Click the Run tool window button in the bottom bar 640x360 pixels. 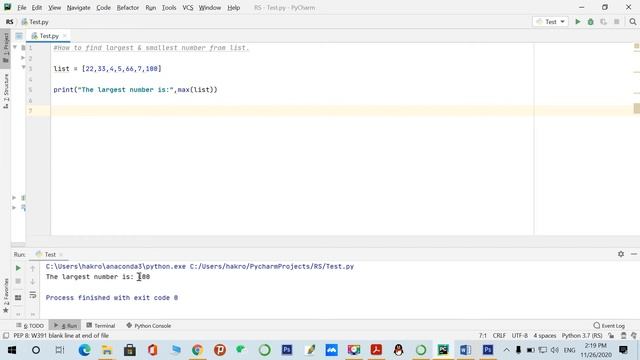click(65, 326)
